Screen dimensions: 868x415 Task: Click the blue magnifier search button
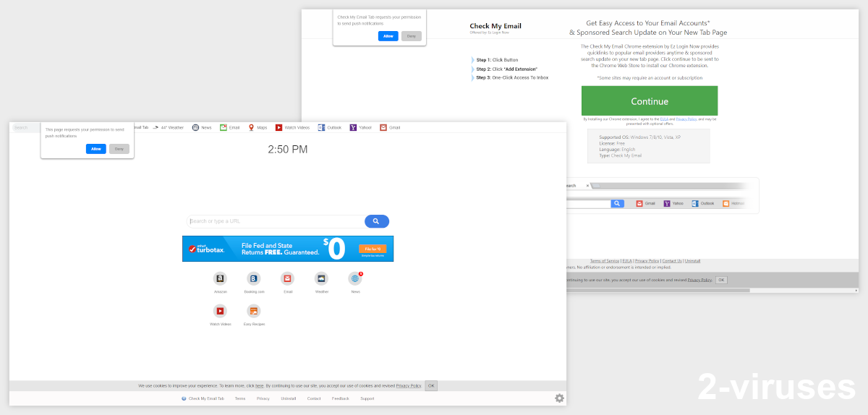pyautogui.click(x=377, y=221)
